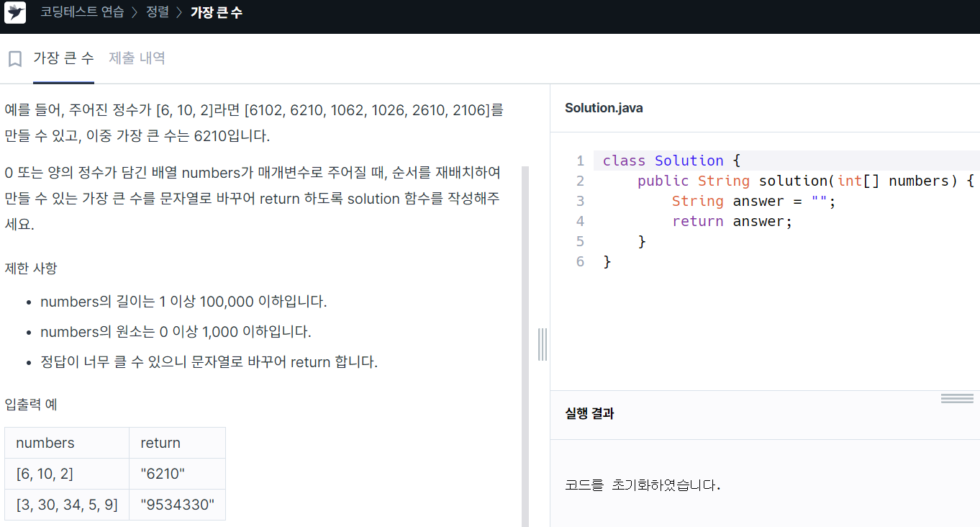
Task: Select the "6210" table cell
Action: click(x=177, y=474)
